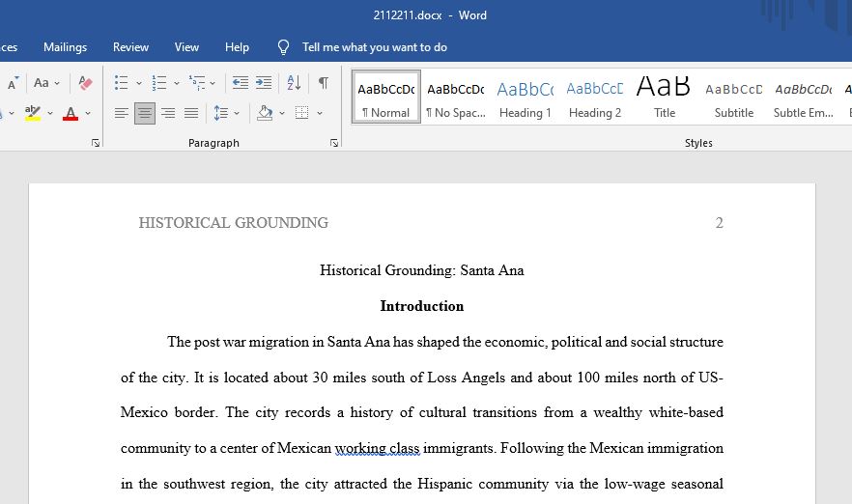This screenshot has height=504, width=852.
Task: Click Change Case Aa icon
Action: [x=42, y=83]
